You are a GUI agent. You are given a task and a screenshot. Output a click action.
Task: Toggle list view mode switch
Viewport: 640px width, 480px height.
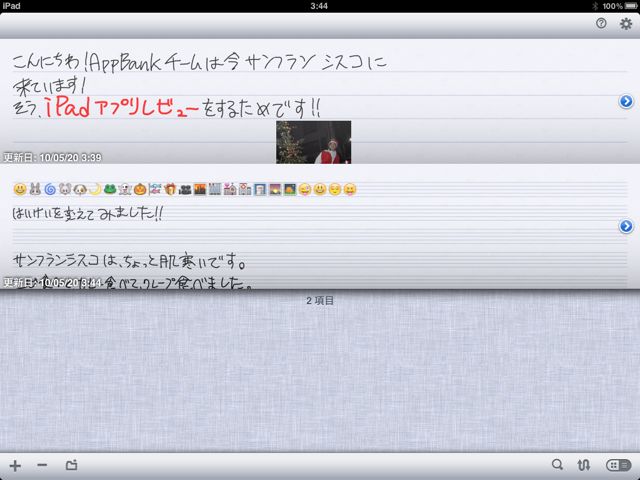(618, 465)
